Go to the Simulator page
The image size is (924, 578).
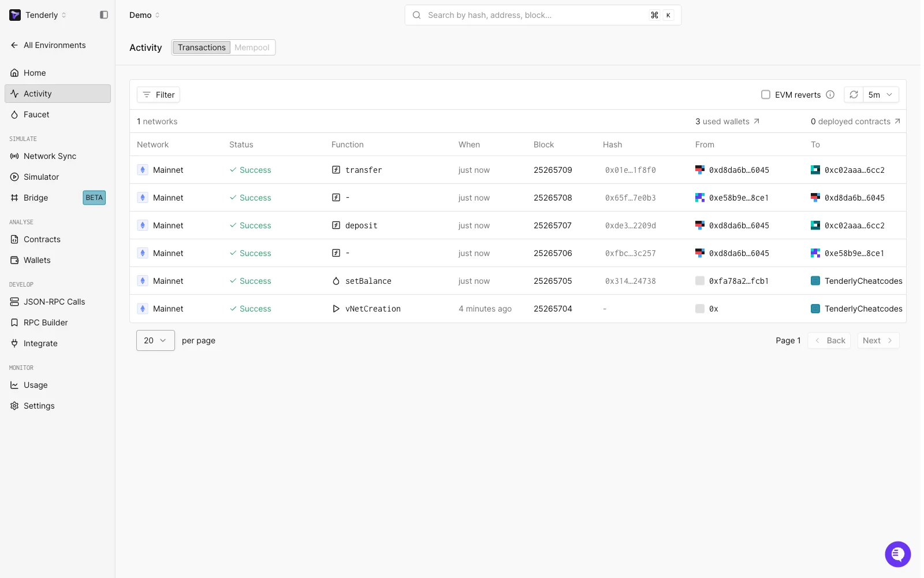pyautogui.click(x=58, y=177)
